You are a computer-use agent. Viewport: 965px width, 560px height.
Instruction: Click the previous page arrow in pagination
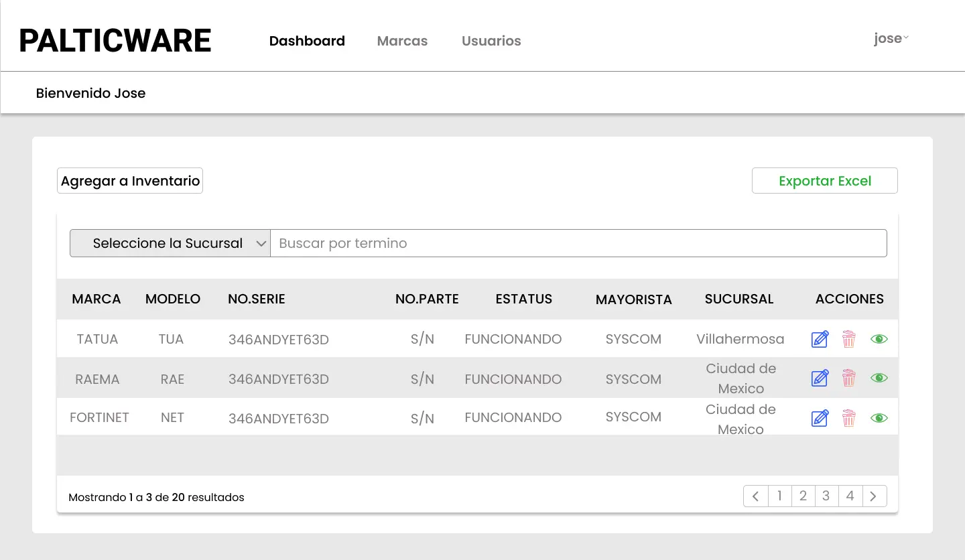pyautogui.click(x=756, y=496)
